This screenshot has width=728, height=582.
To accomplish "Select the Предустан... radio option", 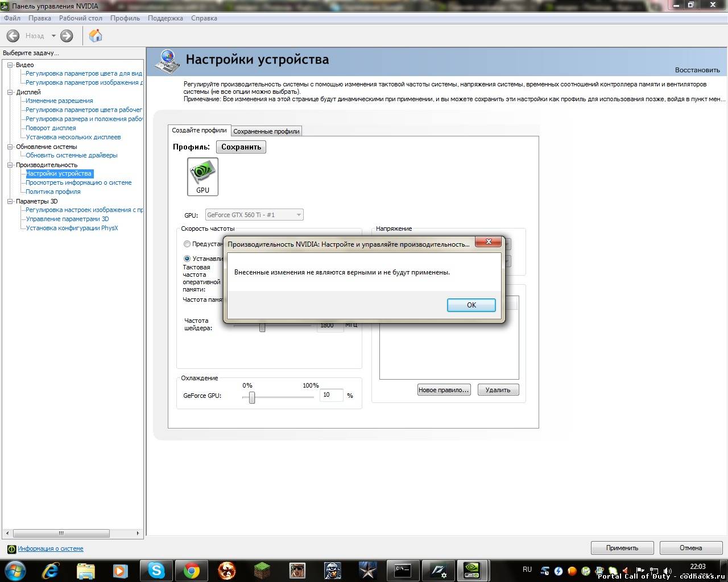I will 187,244.
